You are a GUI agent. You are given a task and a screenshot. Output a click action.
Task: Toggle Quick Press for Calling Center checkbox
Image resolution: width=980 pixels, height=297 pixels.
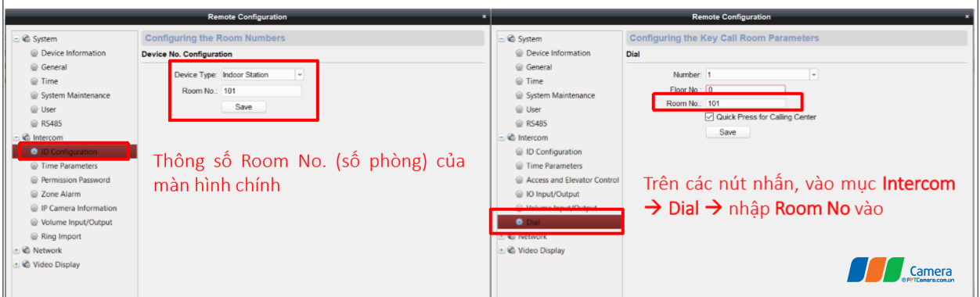tap(709, 117)
